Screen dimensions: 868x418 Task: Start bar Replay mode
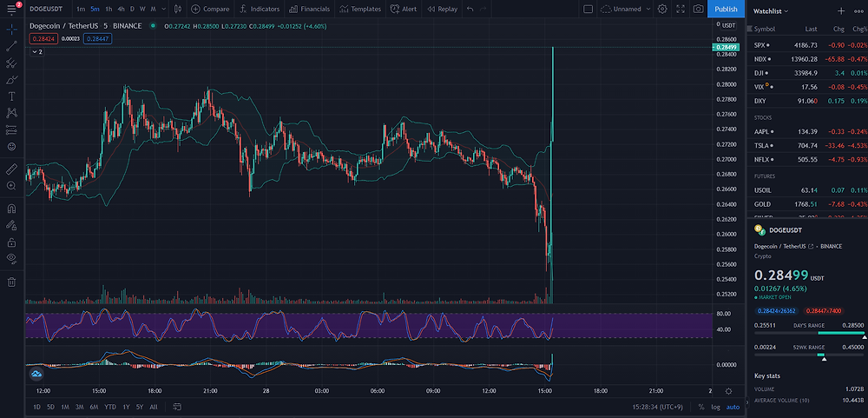click(x=443, y=9)
